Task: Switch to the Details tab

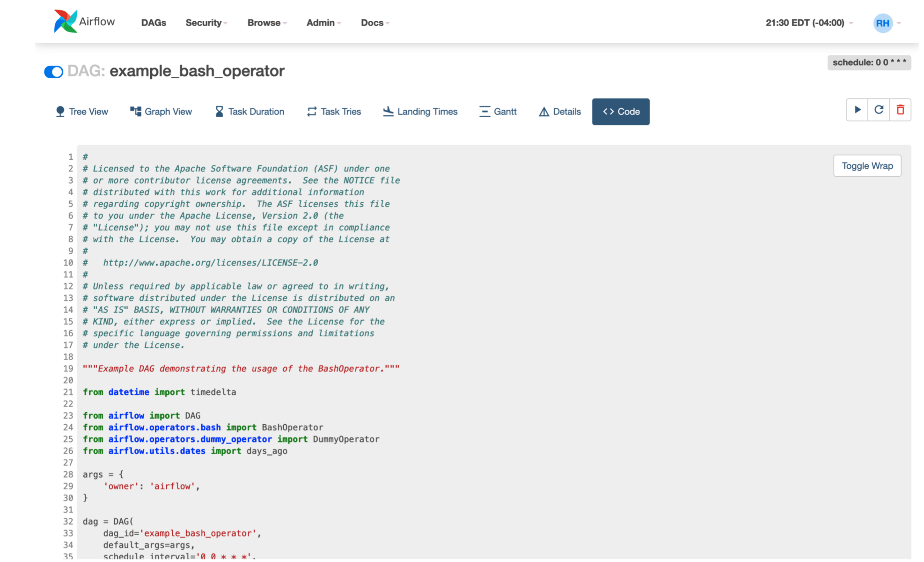Action: (x=559, y=112)
